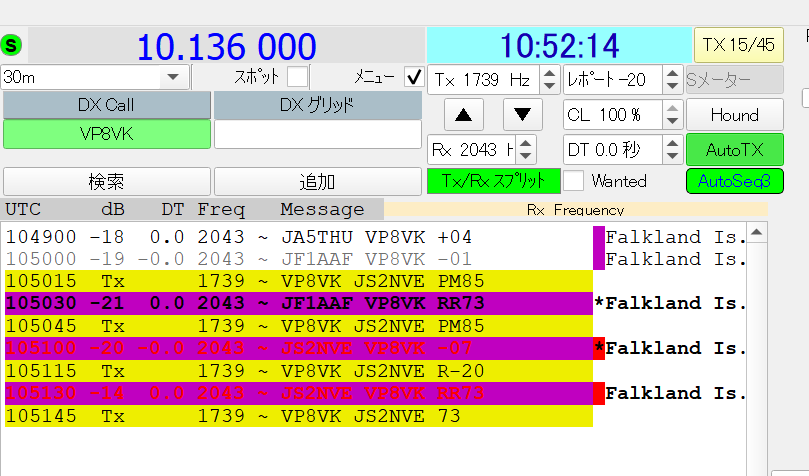Toggle the スポット checkbox
Image resolution: width=809 pixels, height=476 pixels.
[298, 77]
